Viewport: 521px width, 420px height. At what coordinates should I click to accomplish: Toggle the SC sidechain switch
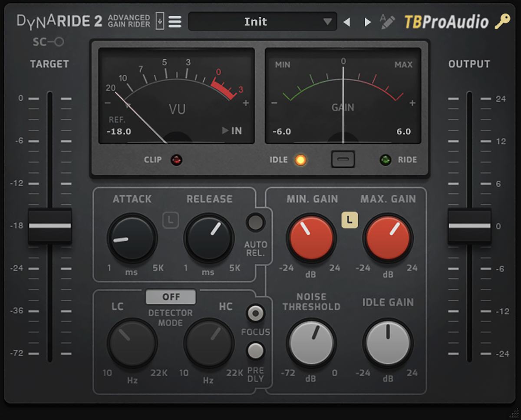(49, 42)
